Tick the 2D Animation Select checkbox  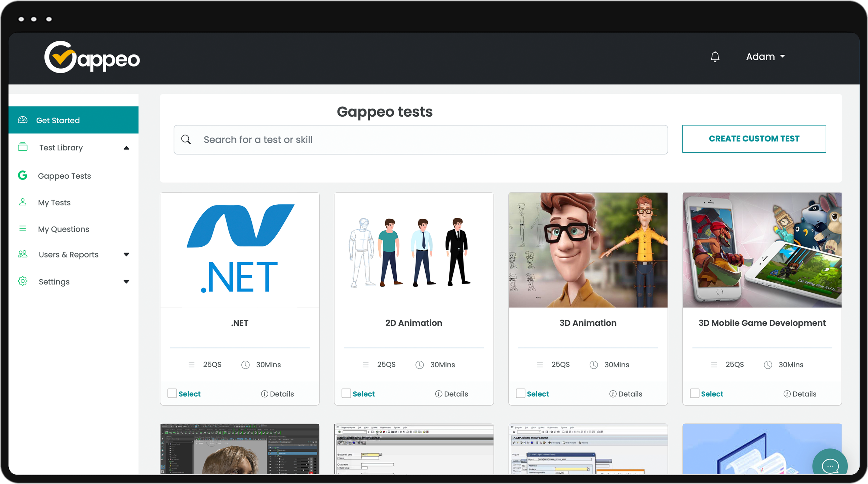click(346, 393)
